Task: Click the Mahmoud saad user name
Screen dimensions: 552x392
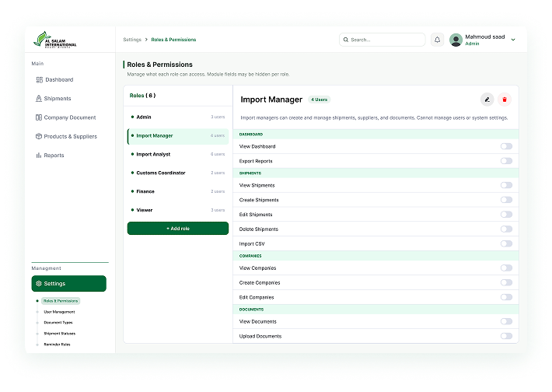Action: click(x=485, y=37)
